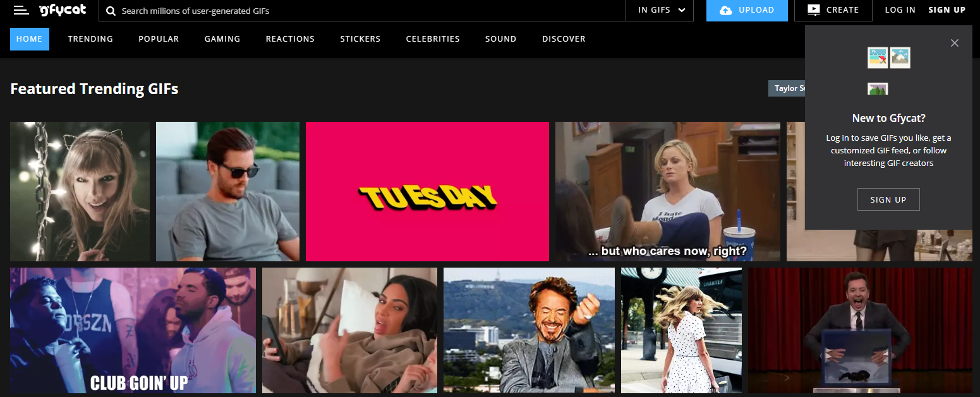Click the Log In link

900,10
